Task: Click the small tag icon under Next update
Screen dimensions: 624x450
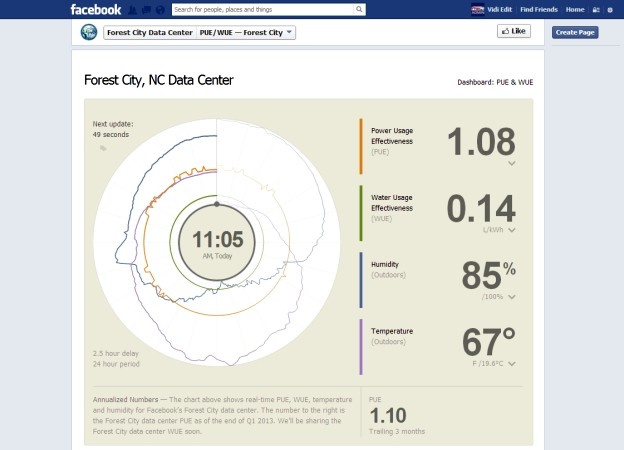Action: tap(103, 148)
